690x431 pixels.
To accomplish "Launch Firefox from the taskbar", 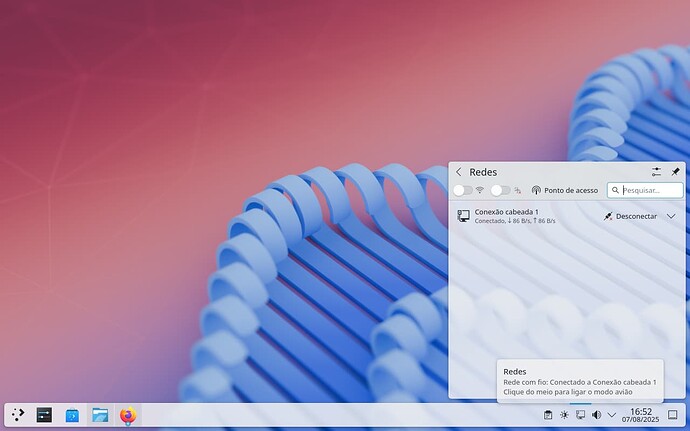I will coord(127,415).
